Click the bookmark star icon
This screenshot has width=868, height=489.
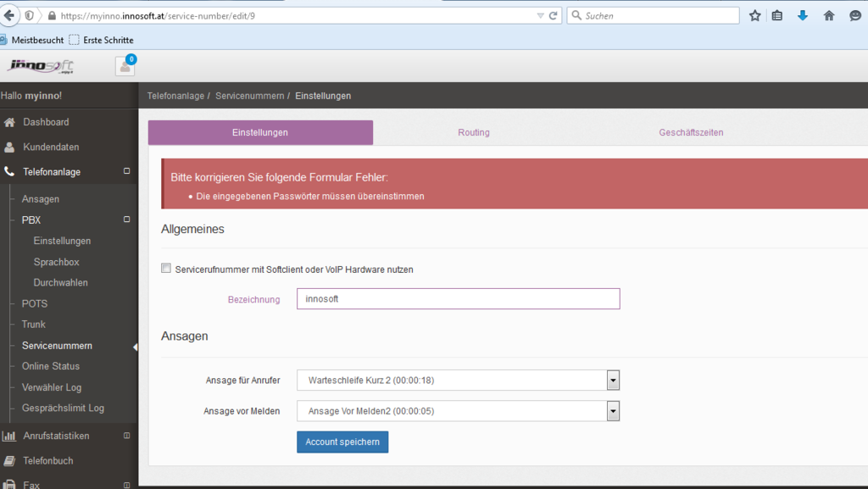(x=754, y=15)
